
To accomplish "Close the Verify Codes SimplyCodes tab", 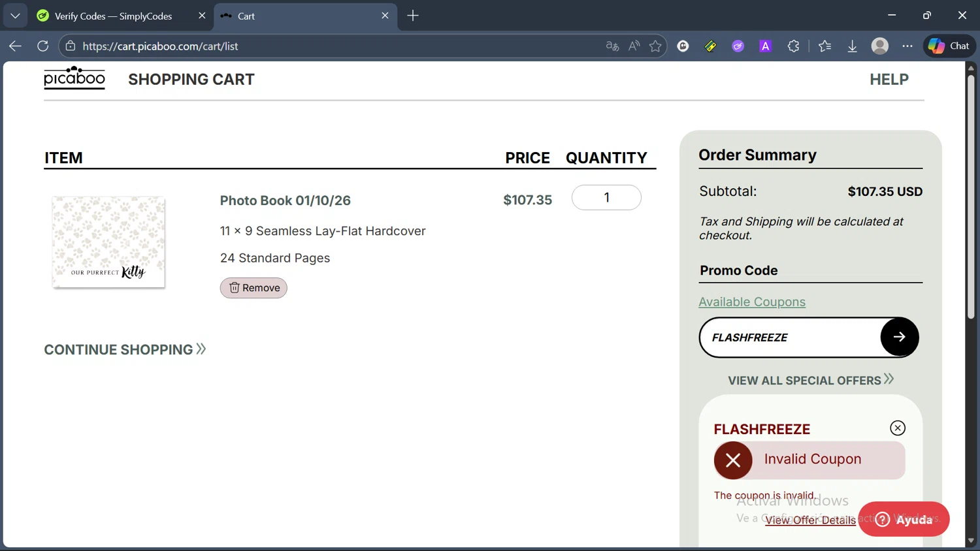I will tap(202, 16).
